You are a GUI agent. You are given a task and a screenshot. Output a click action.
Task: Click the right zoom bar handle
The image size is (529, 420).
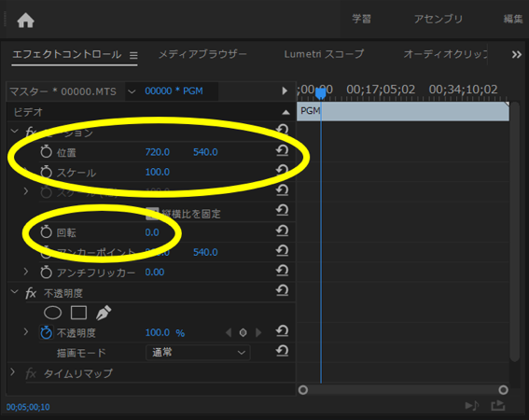(503, 390)
